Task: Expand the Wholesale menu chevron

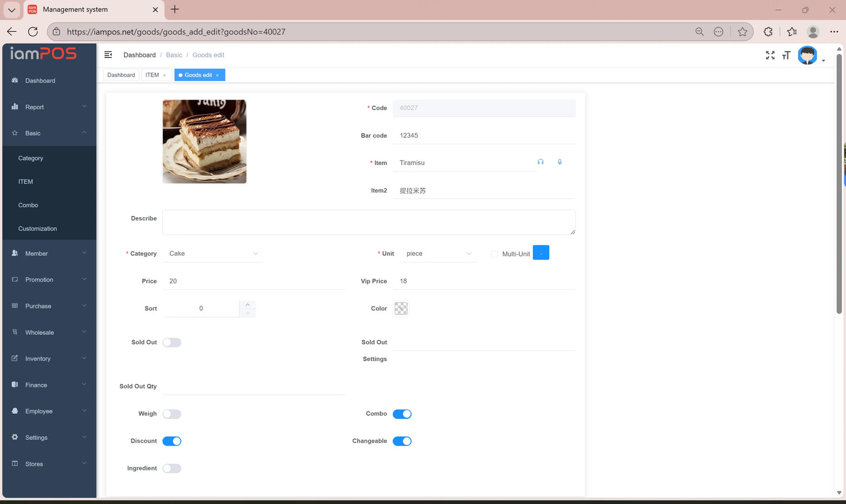Action: pos(84,332)
